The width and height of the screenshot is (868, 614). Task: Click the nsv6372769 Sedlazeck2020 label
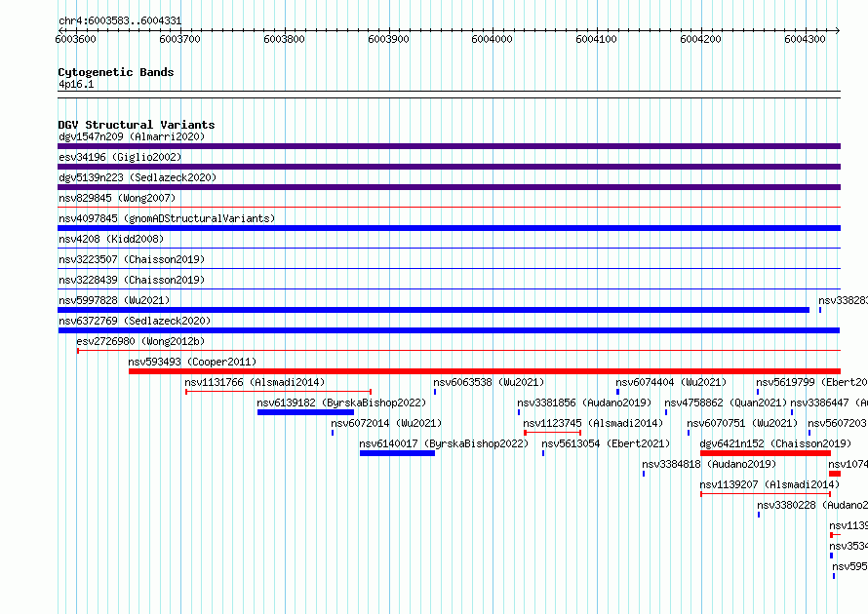click(x=135, y=321)
